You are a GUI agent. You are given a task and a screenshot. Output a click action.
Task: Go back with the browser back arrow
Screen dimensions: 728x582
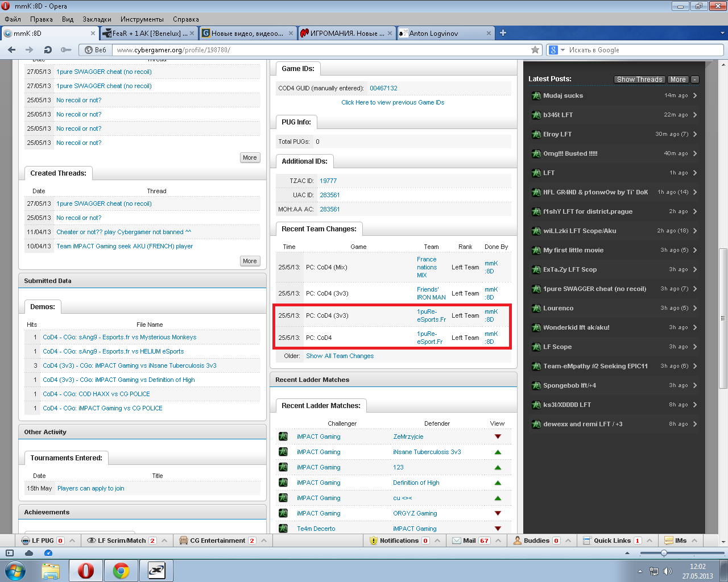(11, 49)
